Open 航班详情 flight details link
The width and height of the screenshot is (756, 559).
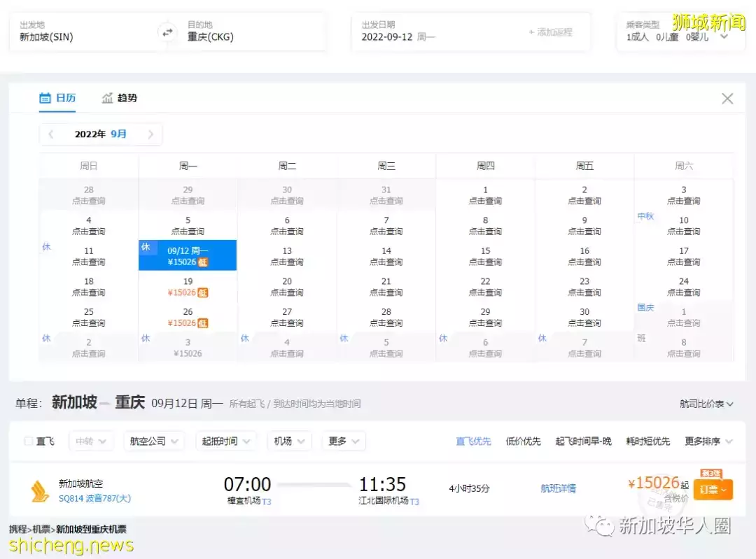pyautogui.click(x=558, y=488)
